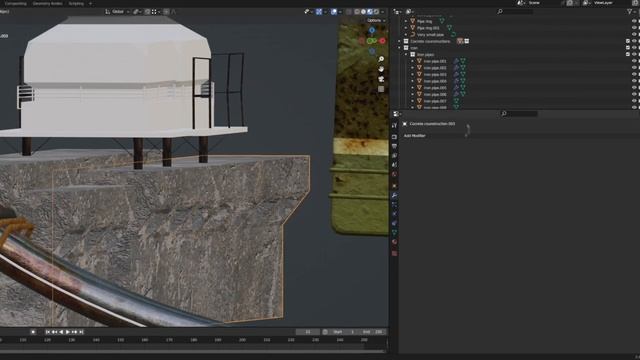Add a new workspace with plus tab
The height and width of the screenshot is (360, 640).
click(90, 3)
